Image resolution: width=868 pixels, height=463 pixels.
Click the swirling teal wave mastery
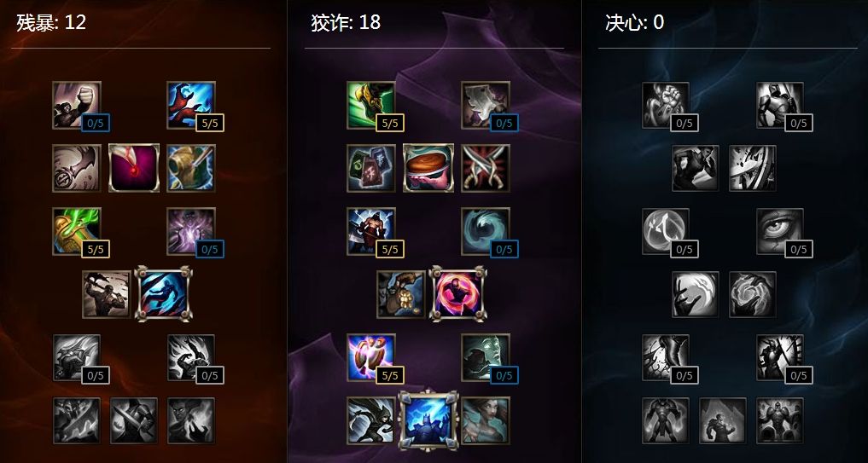(x=486, y=231)
